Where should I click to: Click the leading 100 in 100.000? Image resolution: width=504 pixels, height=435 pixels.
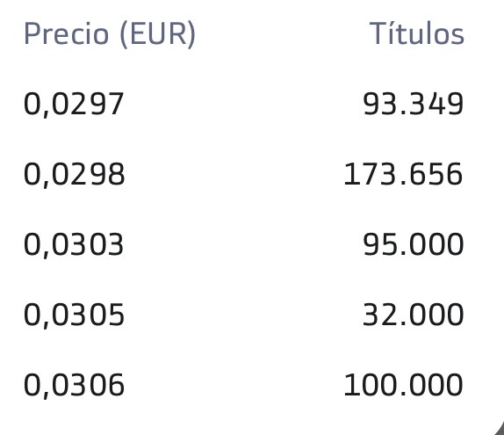click(370, 385)
